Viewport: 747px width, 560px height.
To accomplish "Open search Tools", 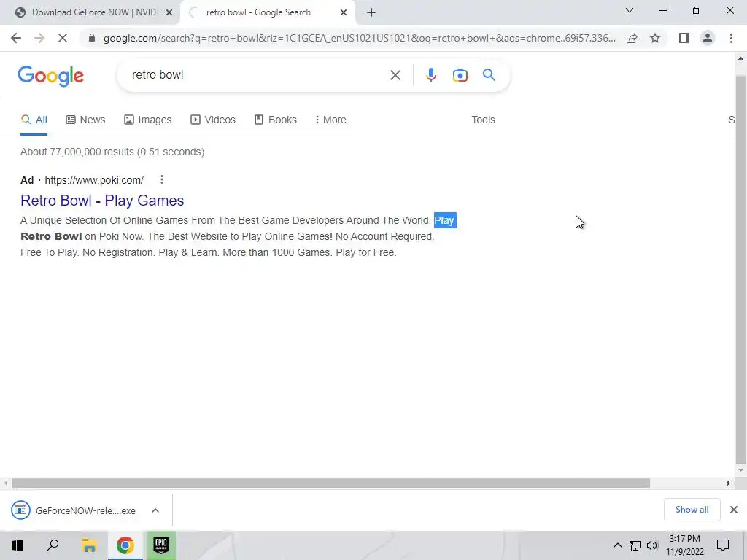I will (x=483, y=120).
